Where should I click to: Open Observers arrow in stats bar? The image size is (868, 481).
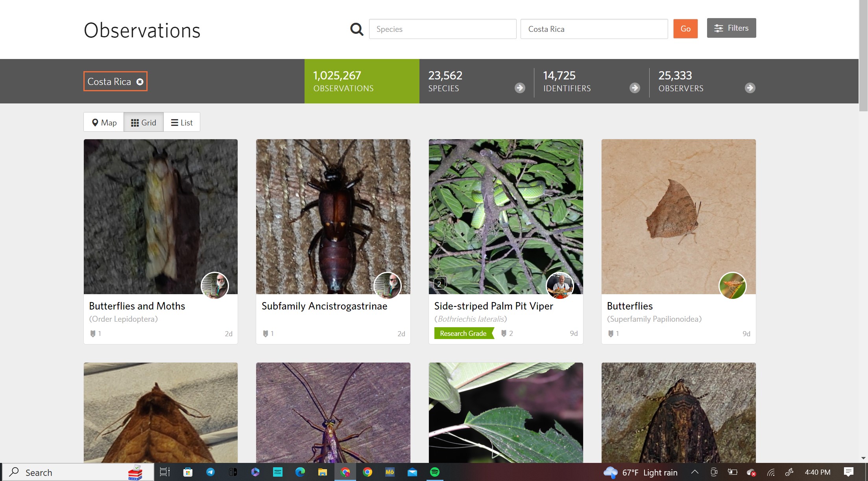[750, 88]
